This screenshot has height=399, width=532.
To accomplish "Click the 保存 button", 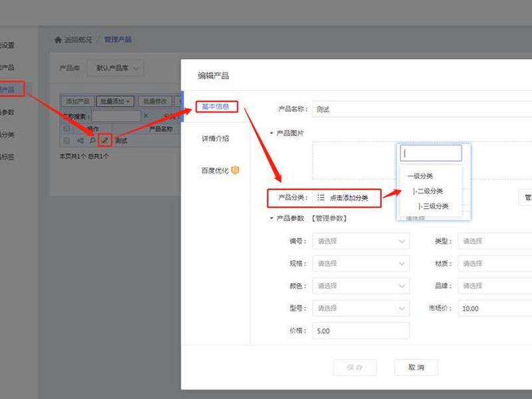I will [355, 367].
